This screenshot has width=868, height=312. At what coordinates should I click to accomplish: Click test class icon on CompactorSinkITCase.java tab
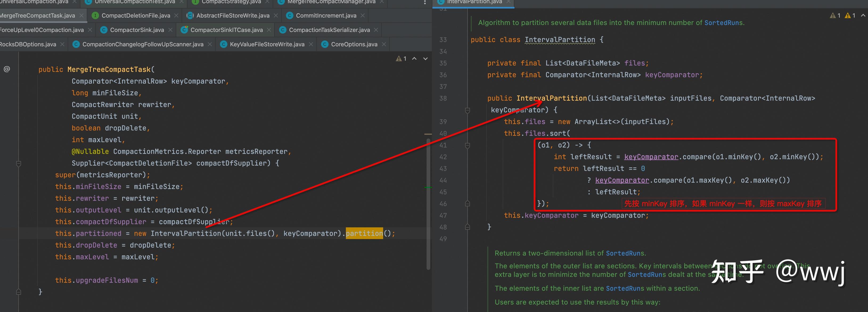(184, 30)
